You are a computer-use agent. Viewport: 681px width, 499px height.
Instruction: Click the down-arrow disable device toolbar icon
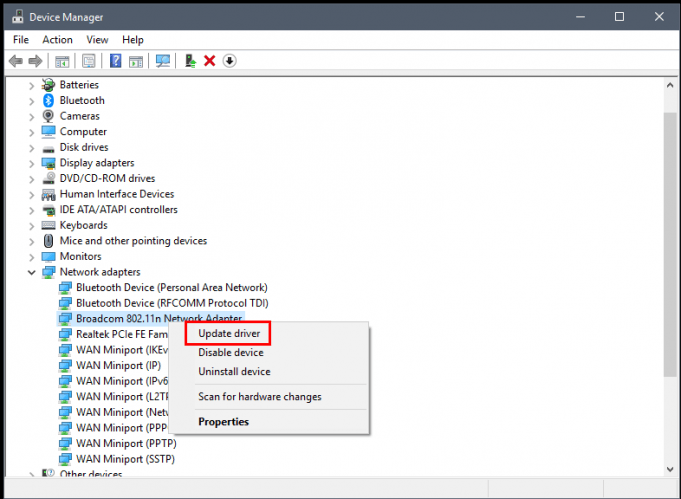click(230, 61)
